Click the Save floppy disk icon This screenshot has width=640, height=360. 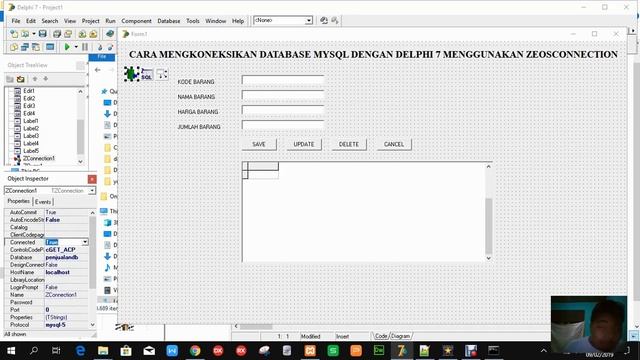(x=42, y=34)
